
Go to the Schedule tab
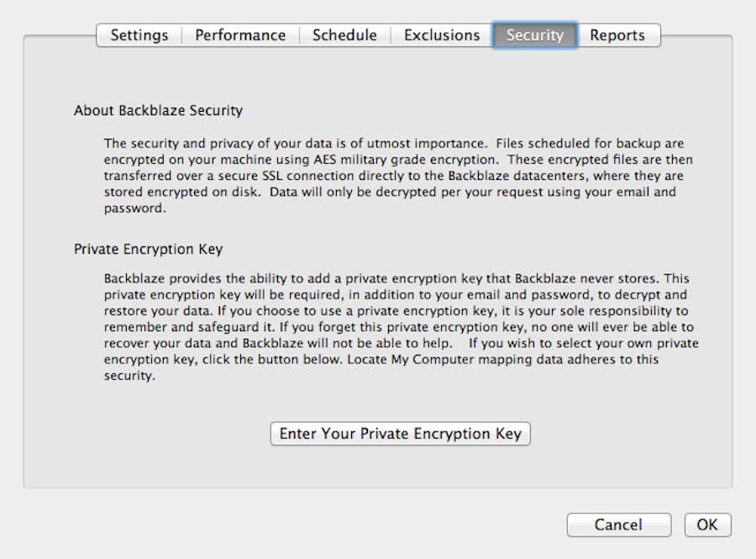tap(344, 35)
